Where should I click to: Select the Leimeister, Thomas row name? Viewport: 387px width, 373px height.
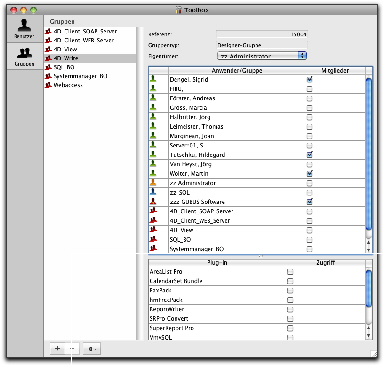pos(196,127)
